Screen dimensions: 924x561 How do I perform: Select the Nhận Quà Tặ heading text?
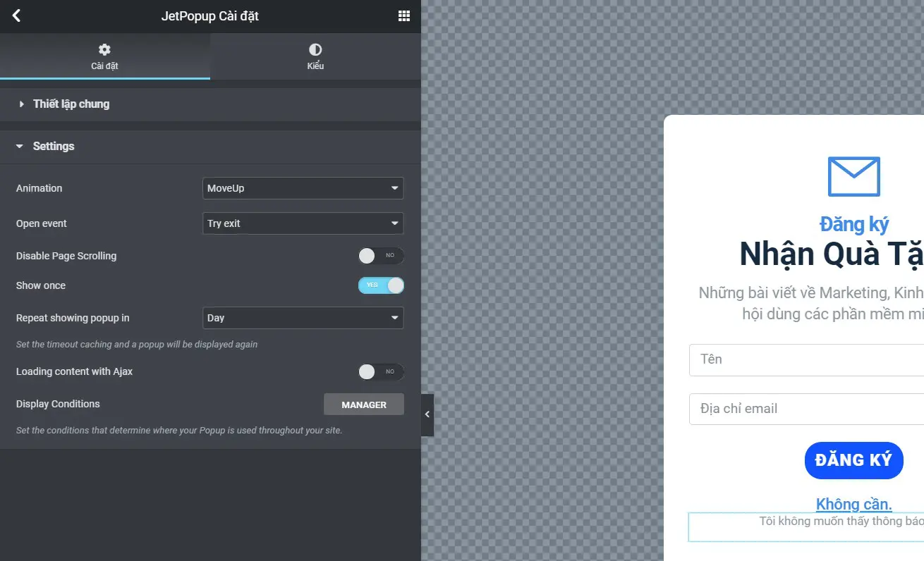click(x=832, y=254)
